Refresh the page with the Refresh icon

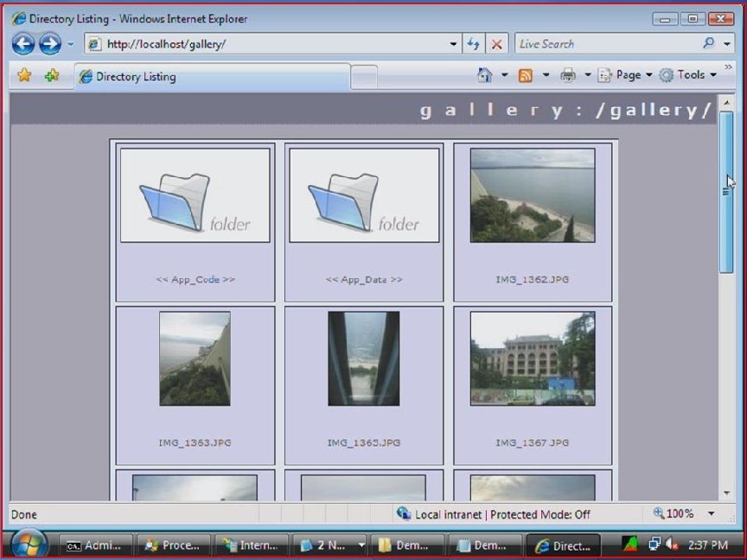click(473, 44)
